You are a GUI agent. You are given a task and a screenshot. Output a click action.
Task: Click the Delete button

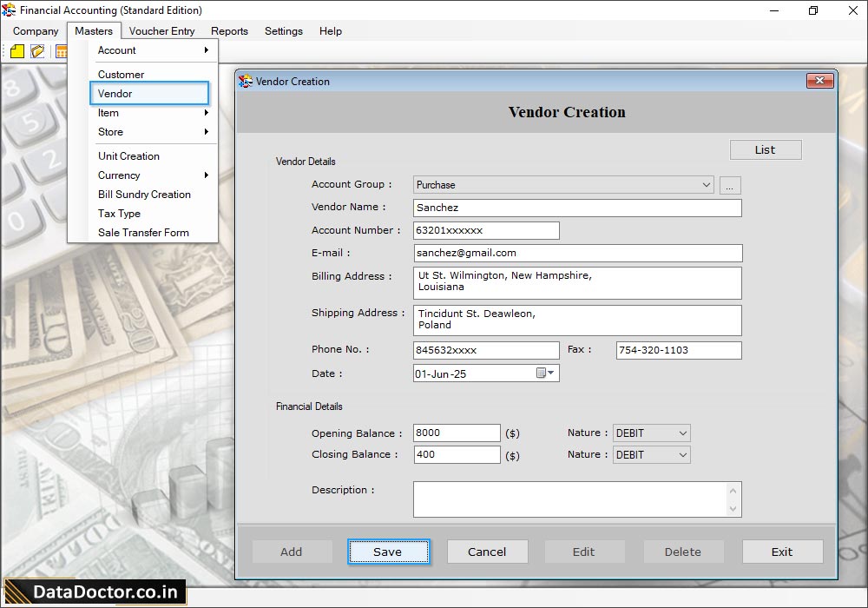[683, 551]
